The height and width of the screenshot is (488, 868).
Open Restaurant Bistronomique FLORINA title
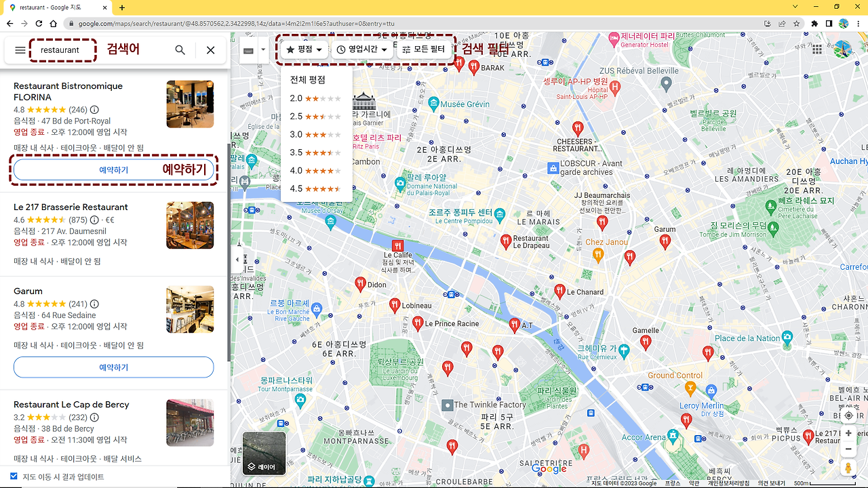pyautogui.click(x=68, y=91)
